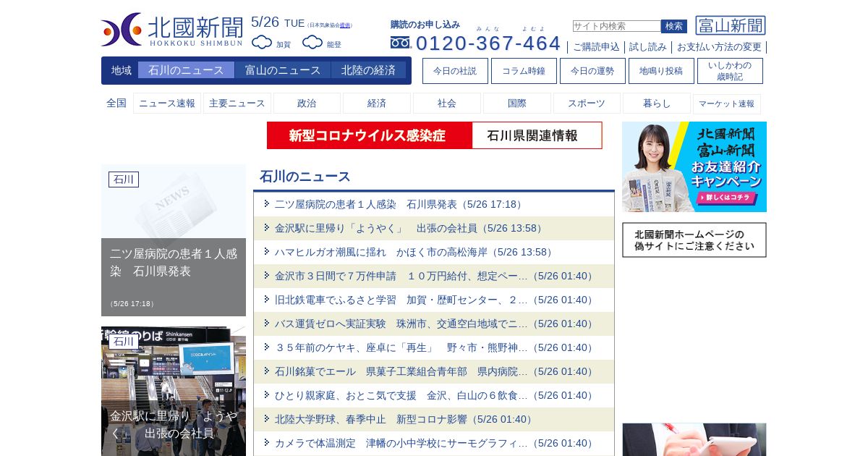This screenshot has height=456, width=868.
Task: Open the 新型コロナウイルス感染症 banner
Action: pyautogui.click(x=434, y=135)
